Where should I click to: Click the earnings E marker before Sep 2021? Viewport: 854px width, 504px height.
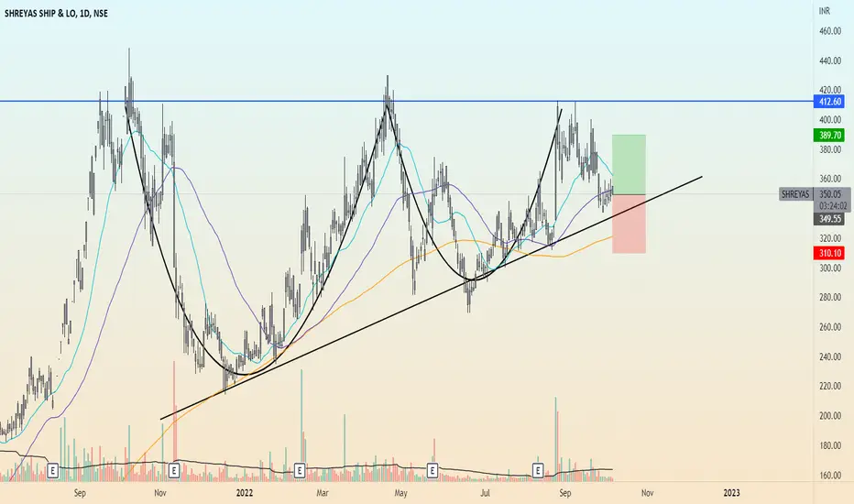point(52,470)
